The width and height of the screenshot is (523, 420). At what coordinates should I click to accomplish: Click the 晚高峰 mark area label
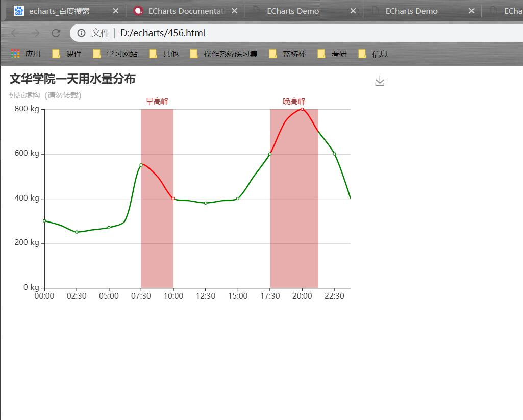click(294, 102)
